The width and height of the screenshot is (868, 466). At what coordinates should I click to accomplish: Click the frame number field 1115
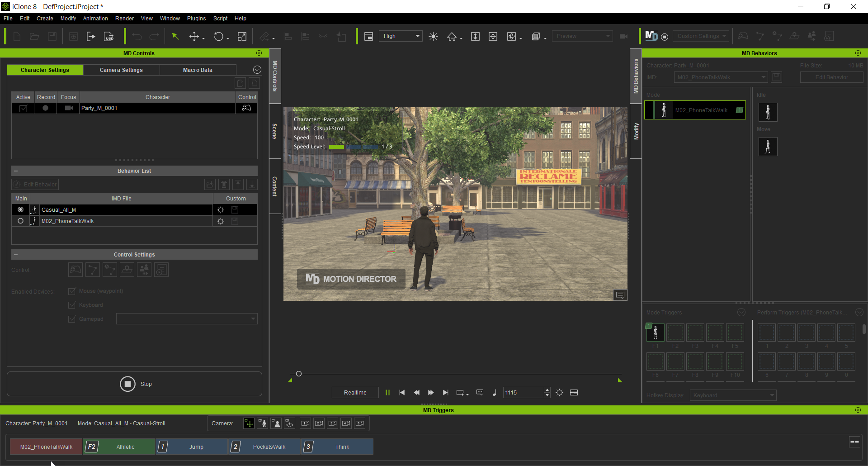[524, 393]
